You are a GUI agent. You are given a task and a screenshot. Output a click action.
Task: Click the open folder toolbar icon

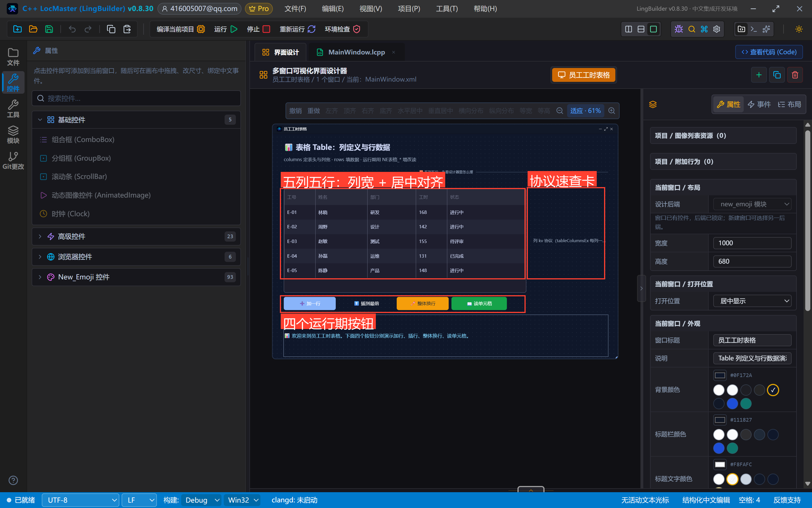point(33,29)
